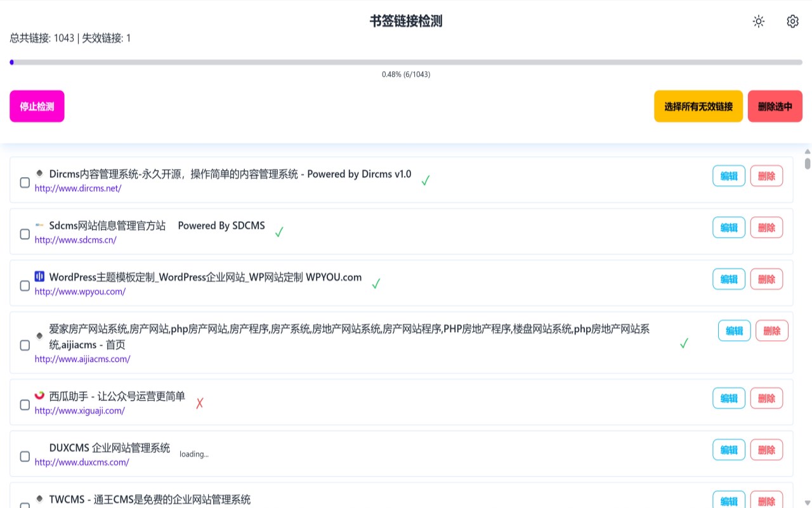
Task: Click the TWCMS bookmark favicon
Action: click(x=40, y=499)
